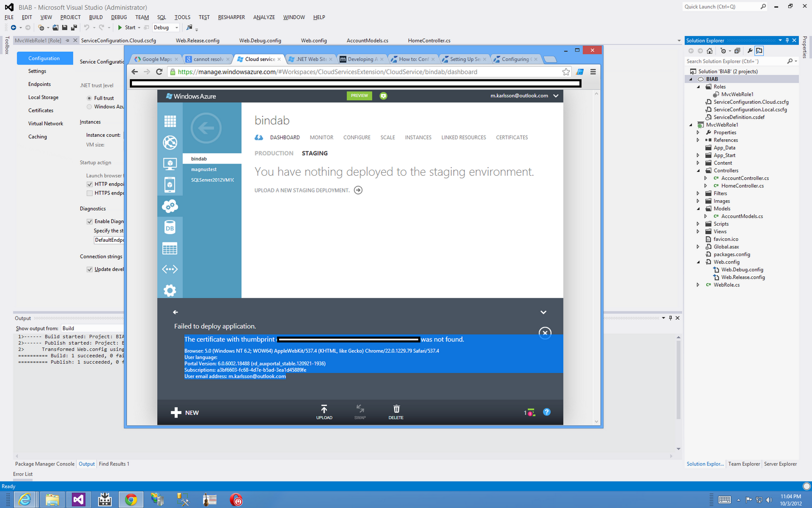Select magnustest in the cloud services list
This screenshot has height=508, width=812.
tap(204, 170)
